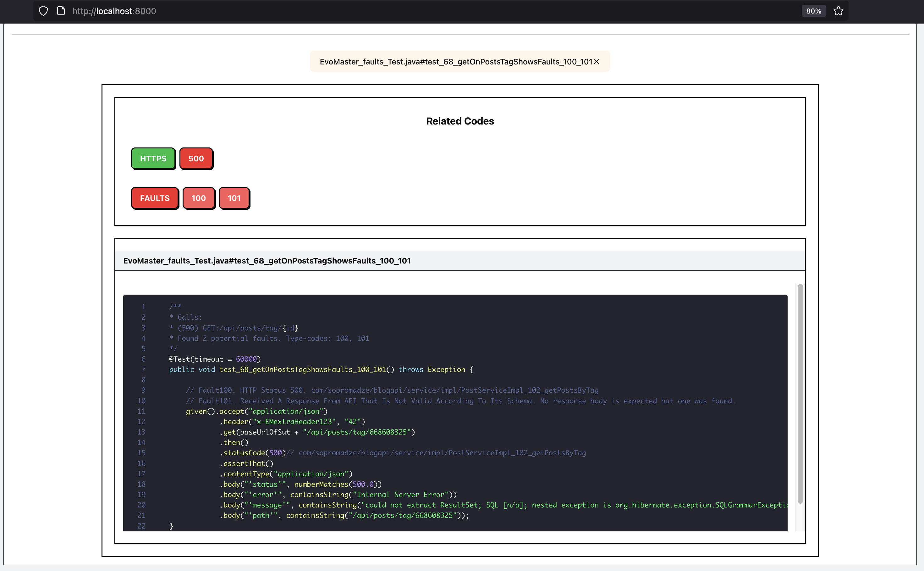The height and width of the screenshot is (571, 924).
Task: Select fault code 100 badge
Action: pyautogui.click(x=199, y=198)
